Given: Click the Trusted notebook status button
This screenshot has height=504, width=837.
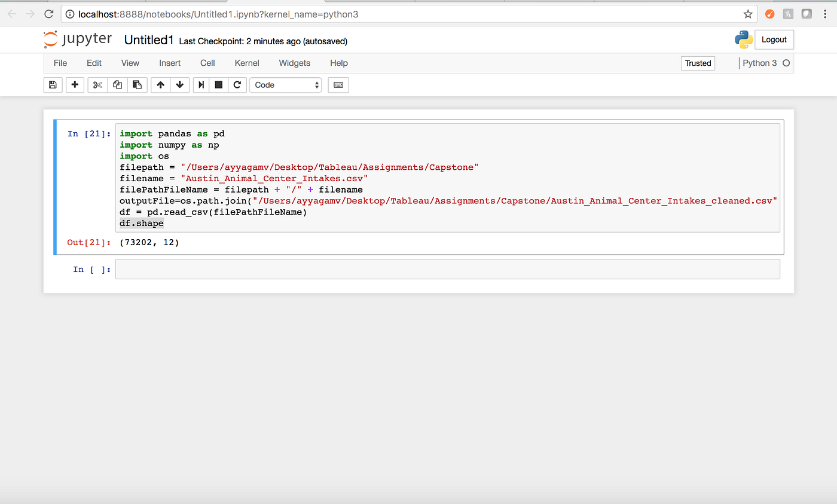Looking at the screenshot, I should click(x=698, y=63).
